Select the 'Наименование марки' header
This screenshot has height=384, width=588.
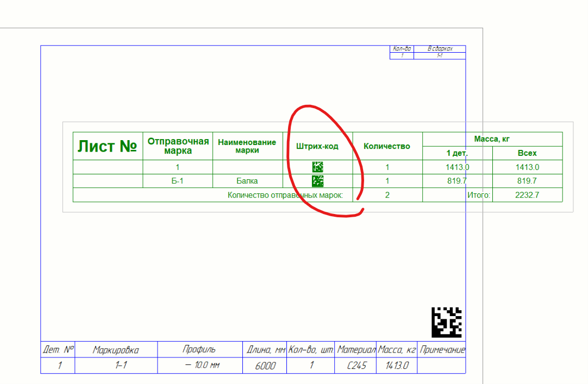tap(247, 146)
